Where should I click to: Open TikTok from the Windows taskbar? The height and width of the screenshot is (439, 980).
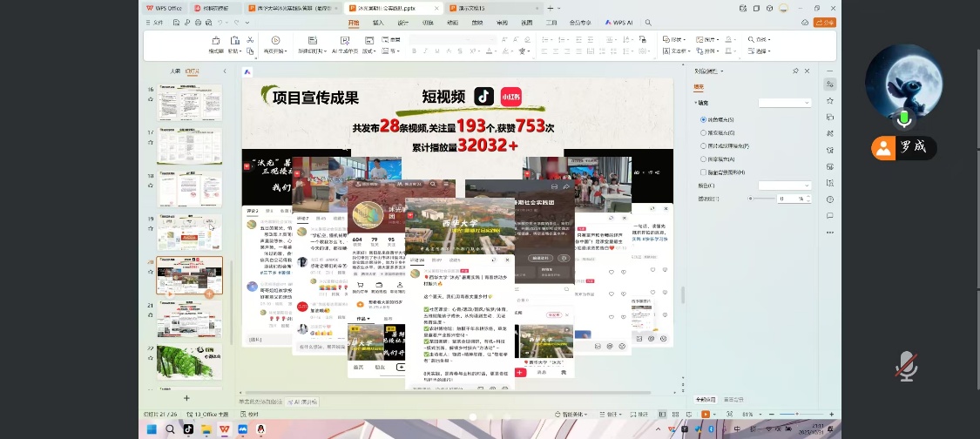point(187,429)
